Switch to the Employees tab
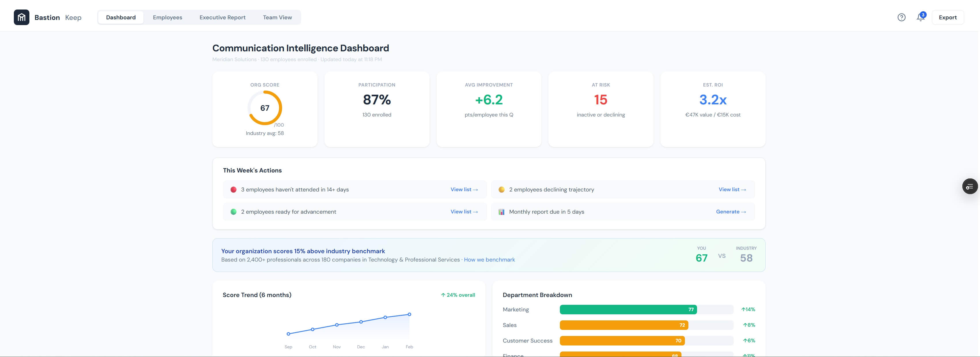The image size is (980, 357). click(167, 17)
